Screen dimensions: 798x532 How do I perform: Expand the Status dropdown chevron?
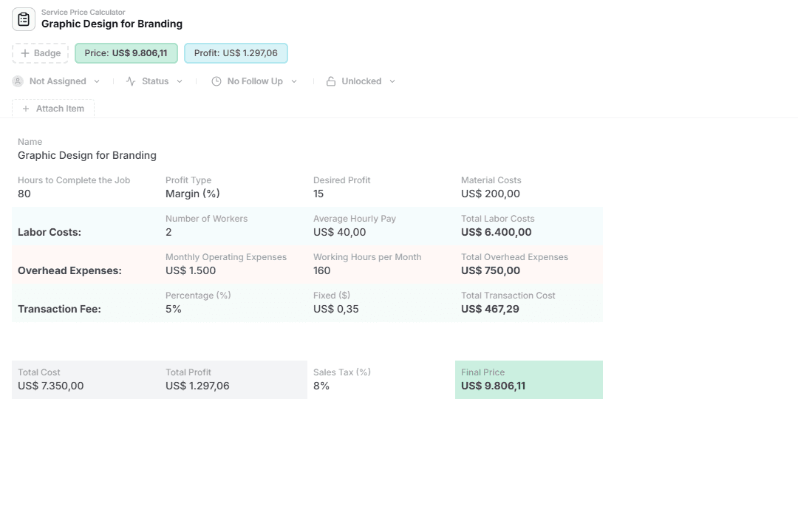pyautogui.click(x=180, y=81)
